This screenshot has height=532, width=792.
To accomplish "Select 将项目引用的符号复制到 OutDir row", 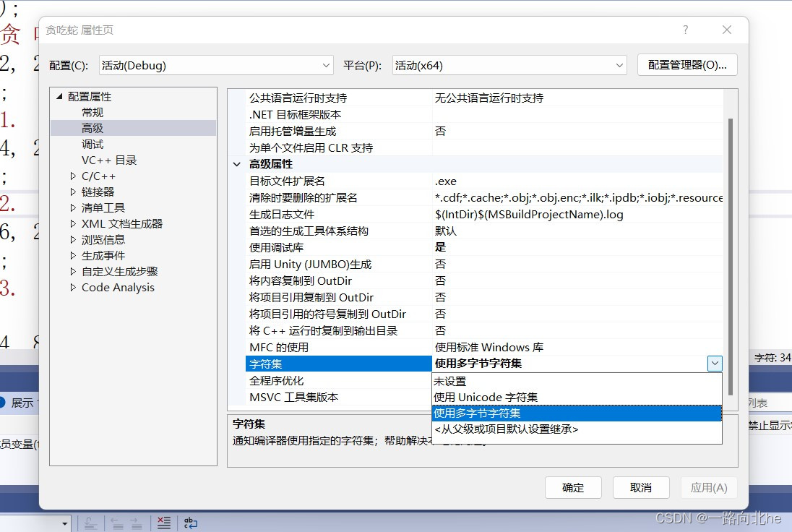I will [484, 314].
